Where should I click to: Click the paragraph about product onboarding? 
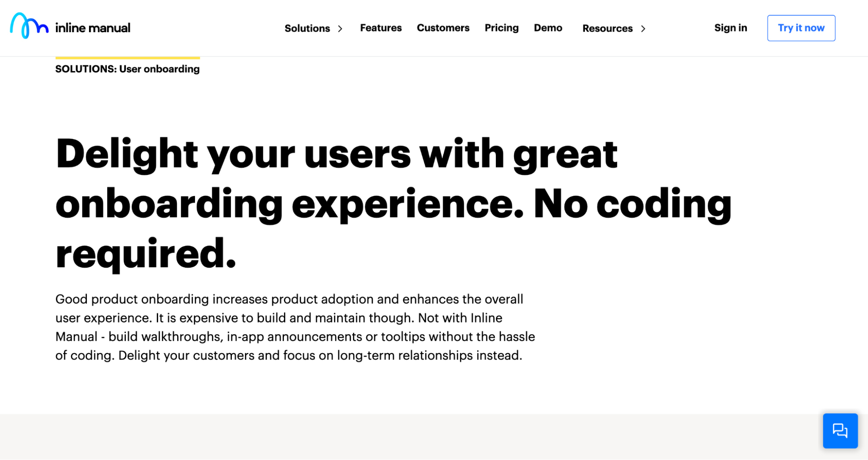[295, 327]
